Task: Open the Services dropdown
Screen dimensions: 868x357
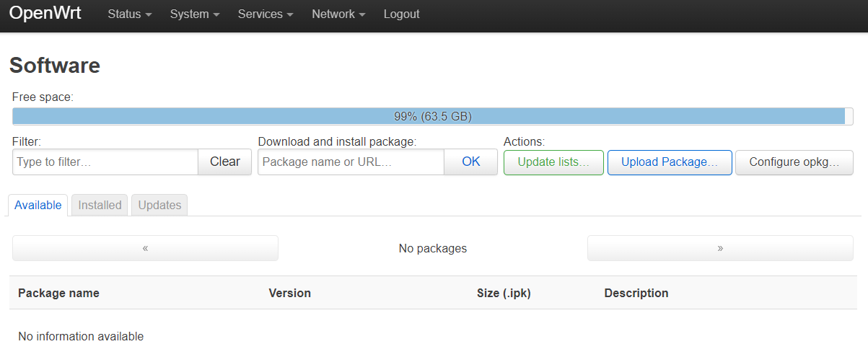Action: pyautogui.click(x=266, y=14)
